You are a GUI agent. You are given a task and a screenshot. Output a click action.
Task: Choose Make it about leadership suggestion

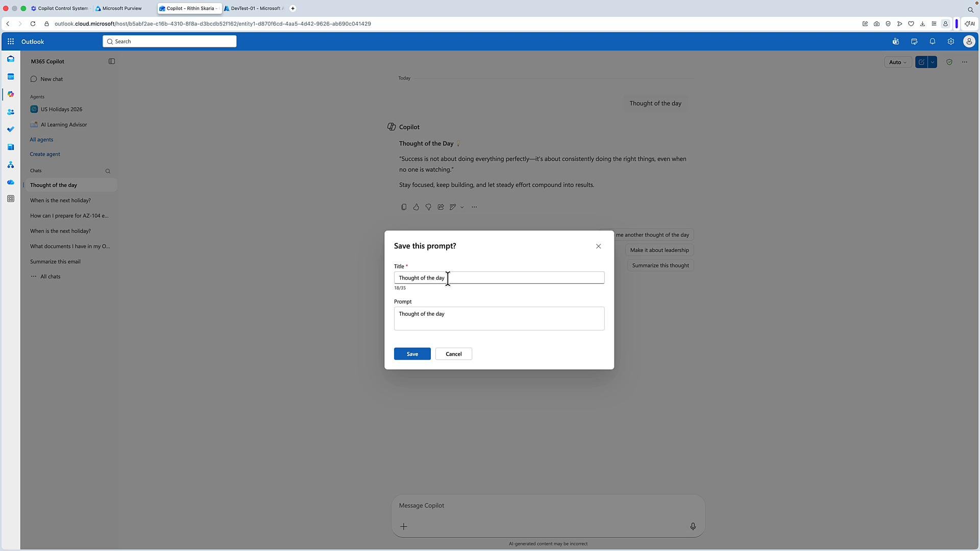tap(659, 250)
